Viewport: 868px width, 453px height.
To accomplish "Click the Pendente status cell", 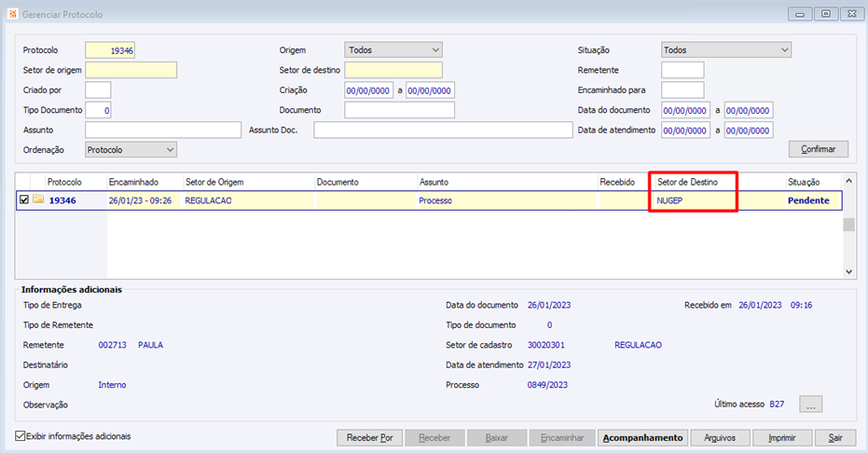I will click(x=808, y=200).
